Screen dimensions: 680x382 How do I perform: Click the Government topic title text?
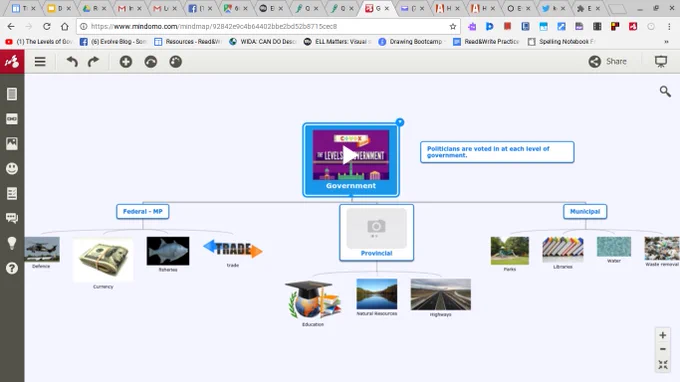click(351, 186)
